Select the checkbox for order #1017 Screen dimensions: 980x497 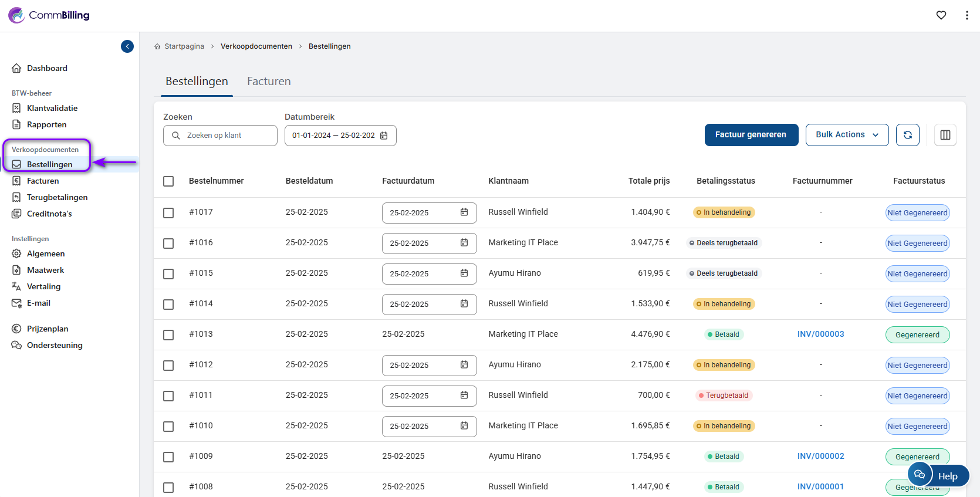[168, 212]
